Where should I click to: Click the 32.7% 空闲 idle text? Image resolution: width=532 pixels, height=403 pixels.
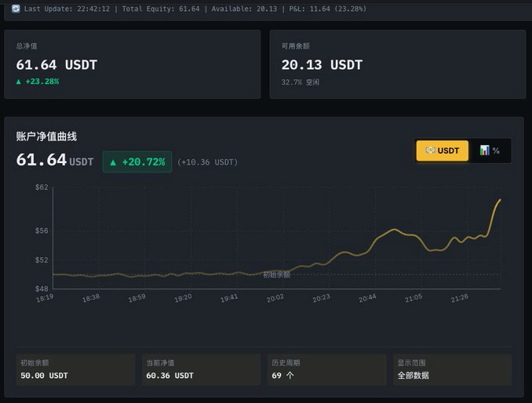tap(301, 82)
